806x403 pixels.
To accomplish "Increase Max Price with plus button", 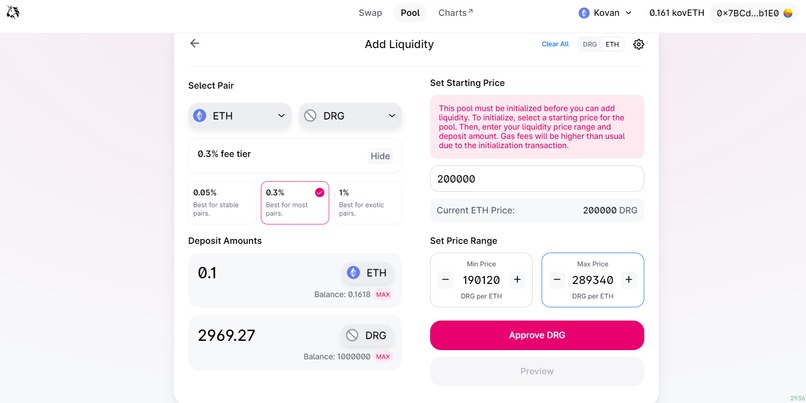I will click(629, 280).
